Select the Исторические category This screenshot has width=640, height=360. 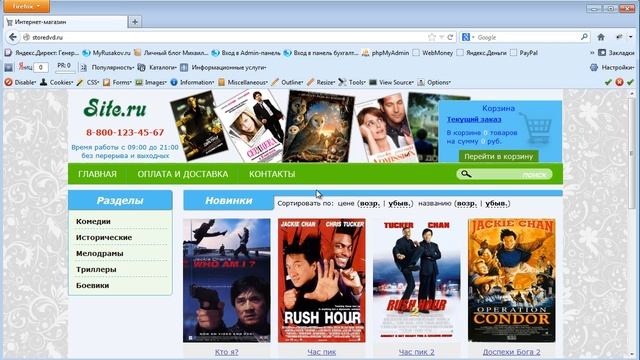(104, 237)
